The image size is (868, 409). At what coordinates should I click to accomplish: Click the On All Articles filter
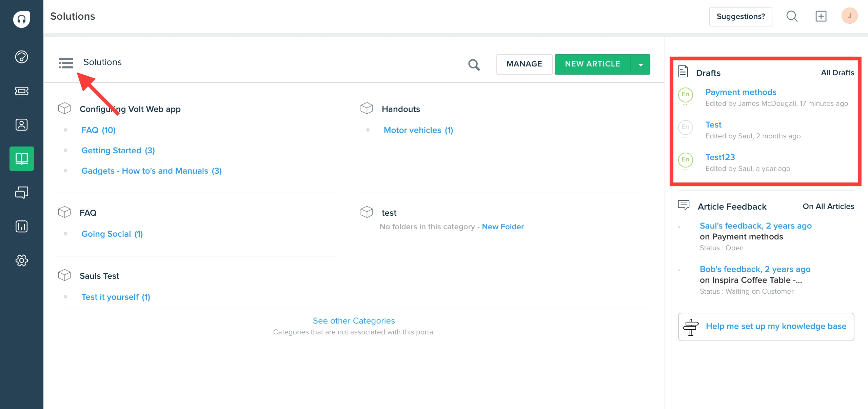(x=828, y=206)
